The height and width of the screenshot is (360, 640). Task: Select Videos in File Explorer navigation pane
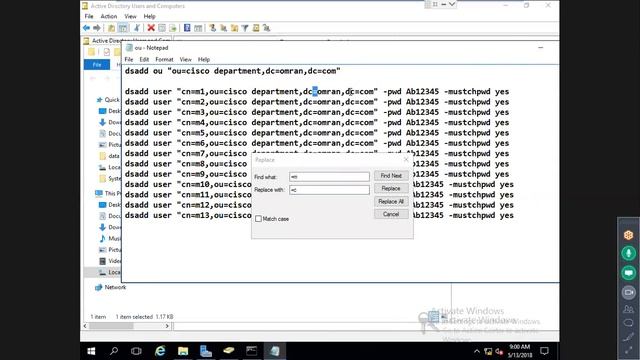click(110, 261)
